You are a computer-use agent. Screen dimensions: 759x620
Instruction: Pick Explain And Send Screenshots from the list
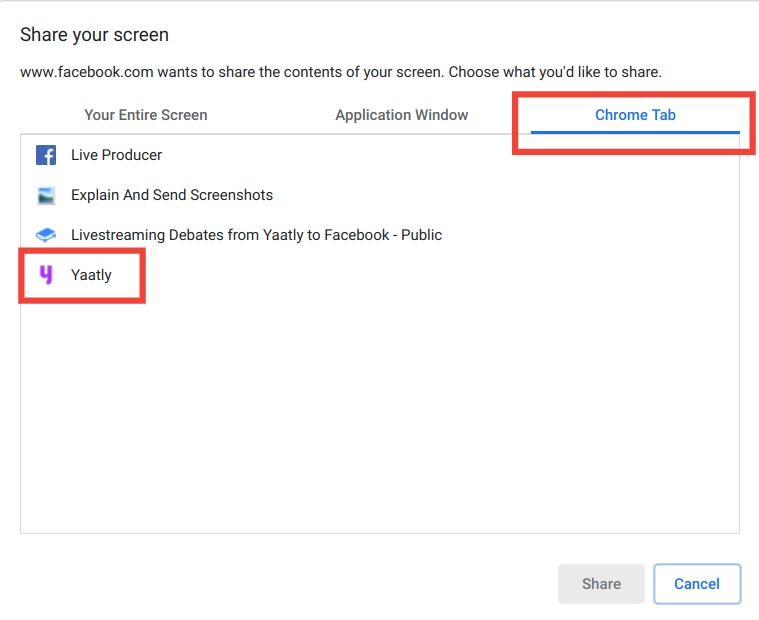click(x=172, y=195)
